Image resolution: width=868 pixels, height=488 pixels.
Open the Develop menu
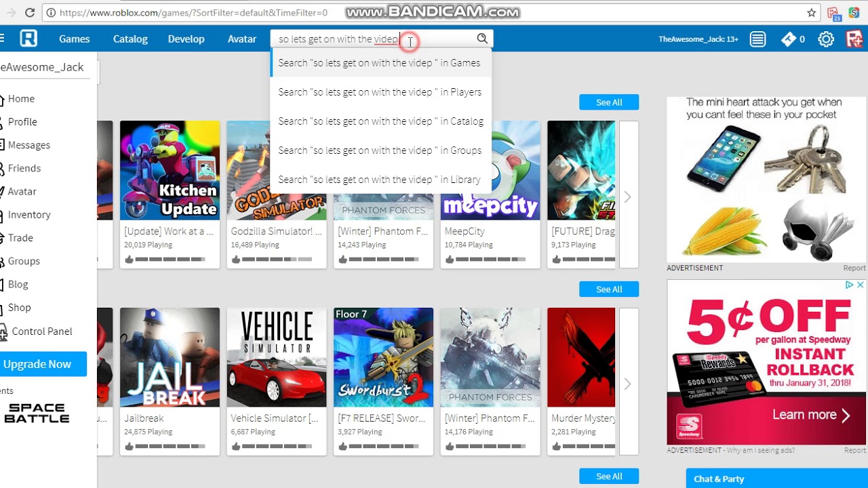pyautogui.click(x=186, y=39)
